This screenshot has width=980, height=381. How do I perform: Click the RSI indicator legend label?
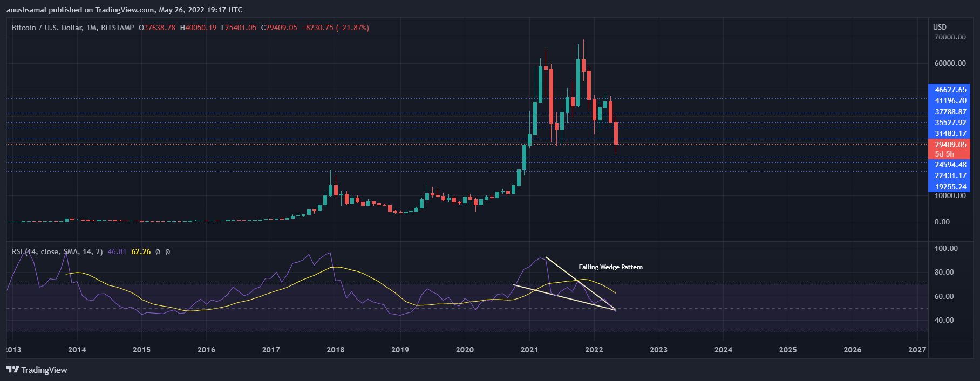click(57, 251)
